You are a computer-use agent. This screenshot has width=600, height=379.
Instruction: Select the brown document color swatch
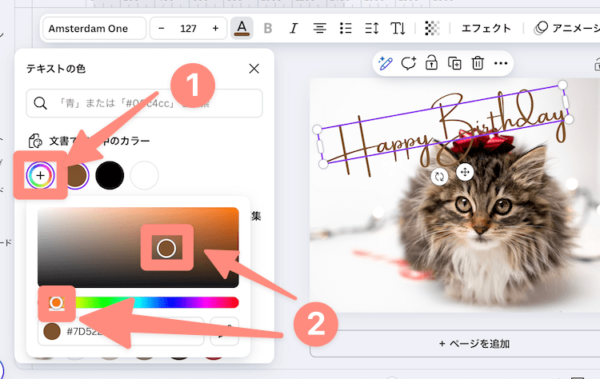[x=76, y=175]
